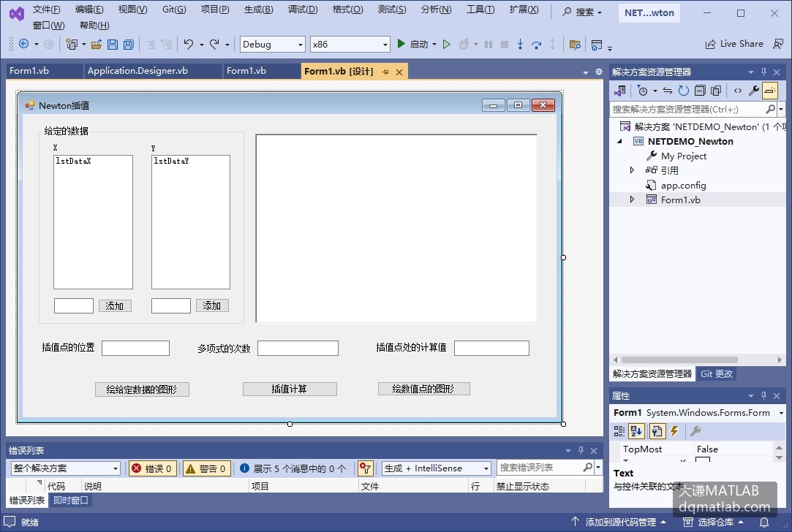The width and height of the screenshot is (792, 532).
Task: Click Show All Files icon in Solution Explorer
Action: click(x=716, y=91)
